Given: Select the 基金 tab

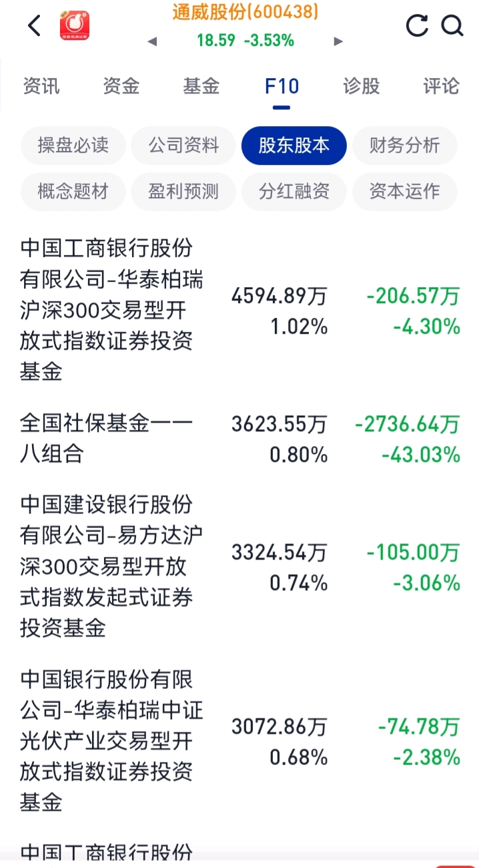Looking at the screenshot, I should click(201, 86).
